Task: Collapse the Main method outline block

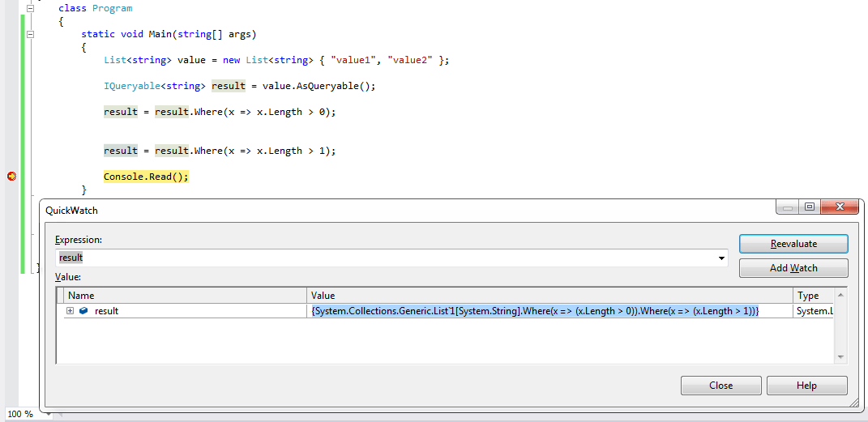Action: coord(31,34)
